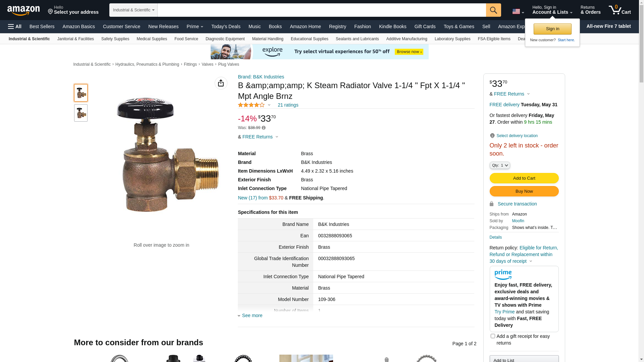Click the Add to Cart button

point(524,178)
